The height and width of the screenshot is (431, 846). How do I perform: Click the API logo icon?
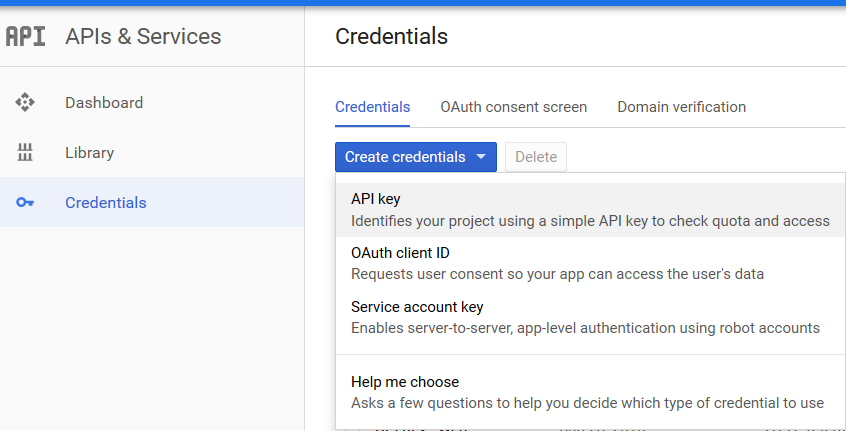pyautogui.click(x=25, y=37)
